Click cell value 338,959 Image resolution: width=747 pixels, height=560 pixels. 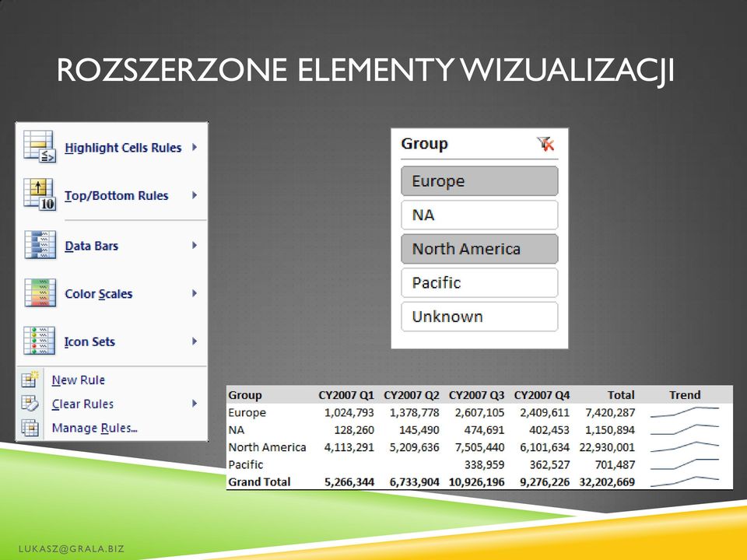pos(484,464)
